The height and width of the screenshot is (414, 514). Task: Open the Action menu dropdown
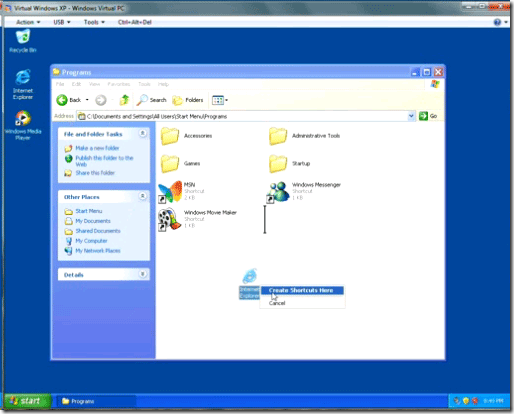click(28, 22)
